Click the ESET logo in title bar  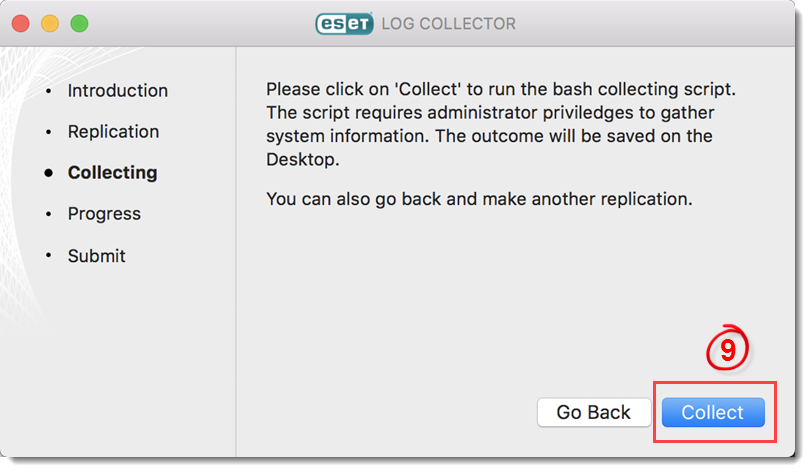pos(345,24)
